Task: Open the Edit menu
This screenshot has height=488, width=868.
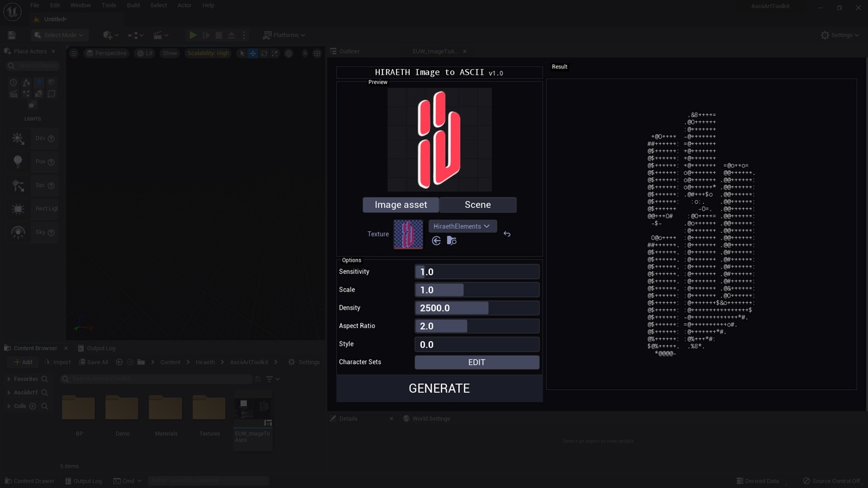Action: (x=55, y=5)
